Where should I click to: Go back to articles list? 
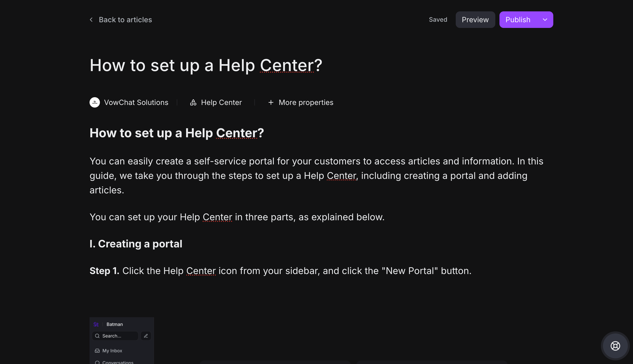tap(125, 20)
